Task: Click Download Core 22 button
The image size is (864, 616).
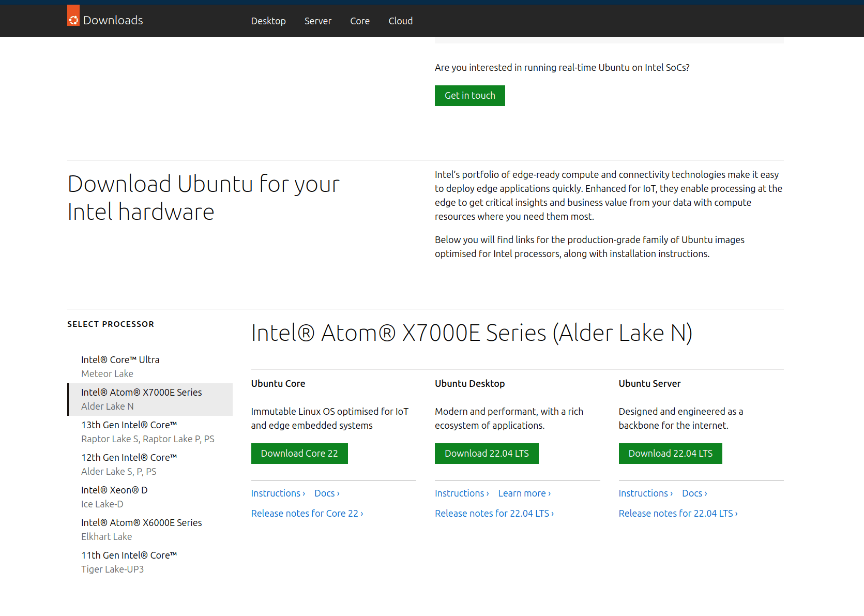Action: pos(299,454)
